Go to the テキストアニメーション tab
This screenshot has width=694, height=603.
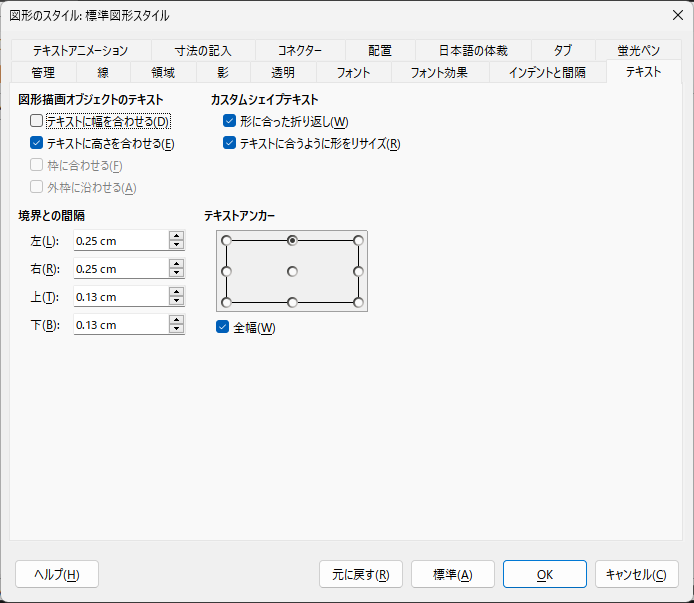click(x=80, y=51)
